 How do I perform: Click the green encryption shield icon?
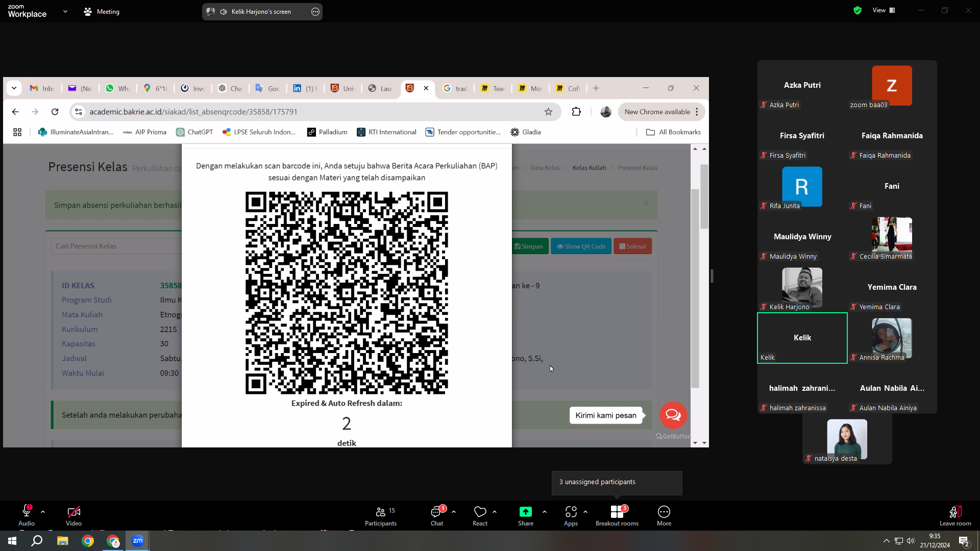coord(857,10)
